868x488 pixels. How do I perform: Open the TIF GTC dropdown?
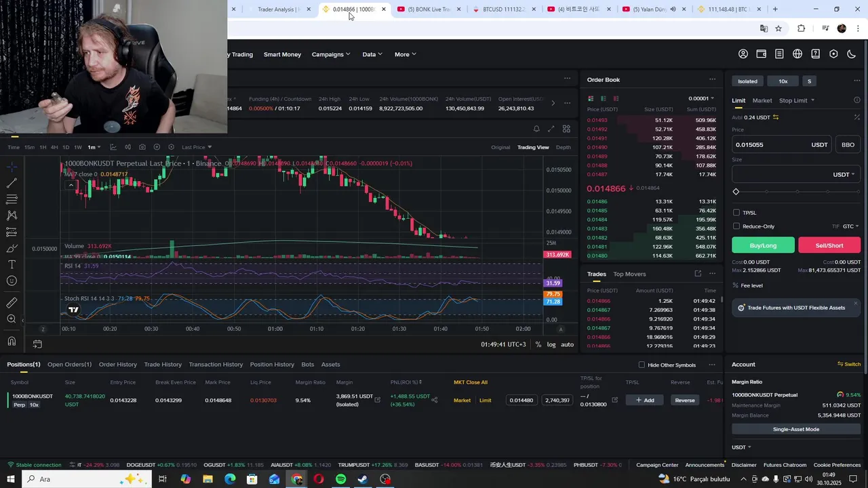click(x=850, y=226)
